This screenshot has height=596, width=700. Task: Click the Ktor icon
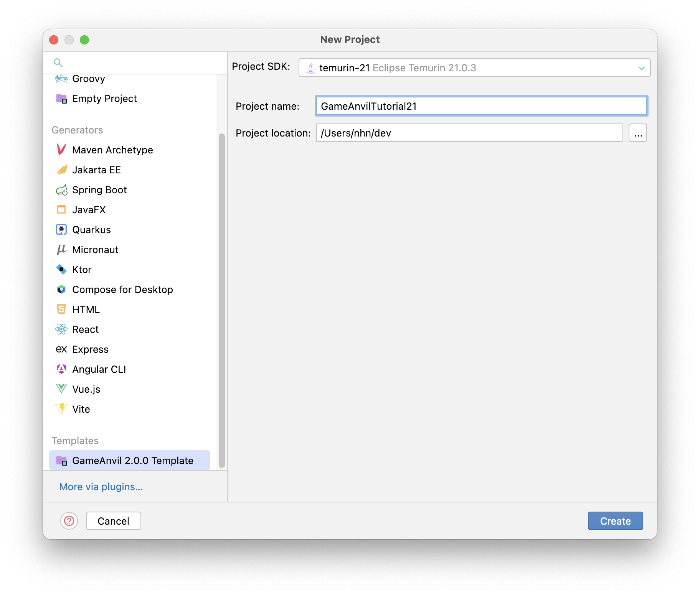point(61,269)
